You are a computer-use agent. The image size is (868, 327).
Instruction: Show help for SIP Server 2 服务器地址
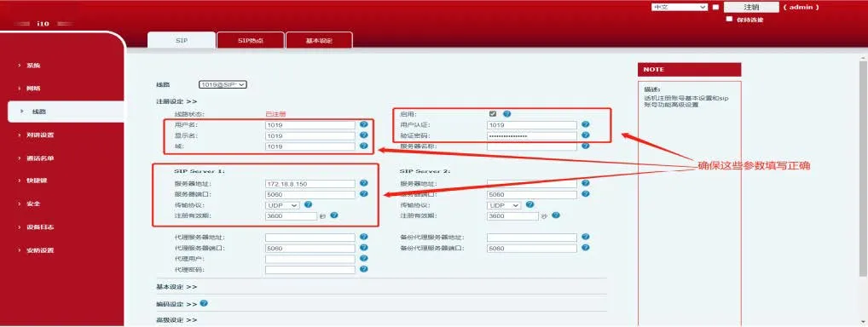click(586, 183)
